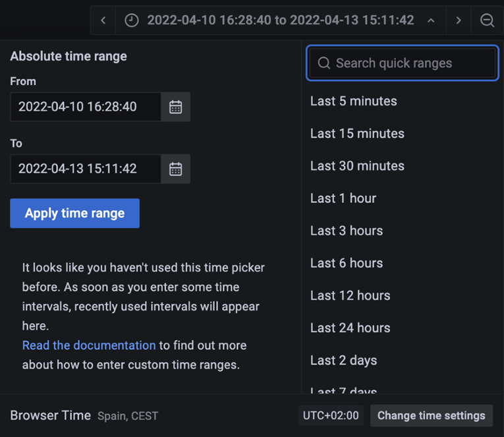The width and height of the screenshot is (504, 437).
Task: Collapse time picker with up chevron
Action: (431, 20)
